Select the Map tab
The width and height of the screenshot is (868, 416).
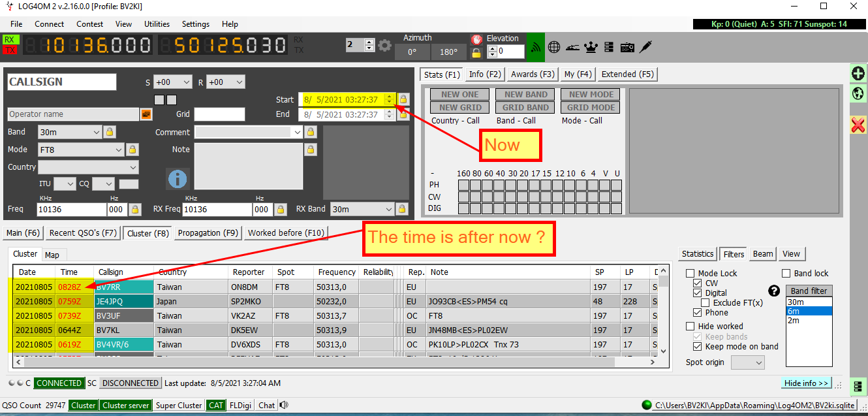[x=52, y=255]
